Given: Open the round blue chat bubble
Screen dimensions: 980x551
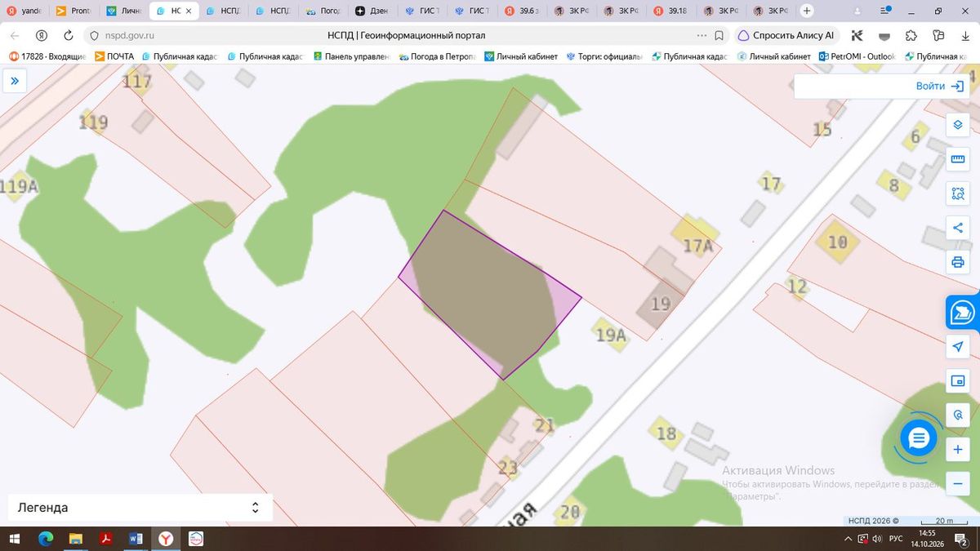Looking at the screenshot, I should [x=919, y=439].
